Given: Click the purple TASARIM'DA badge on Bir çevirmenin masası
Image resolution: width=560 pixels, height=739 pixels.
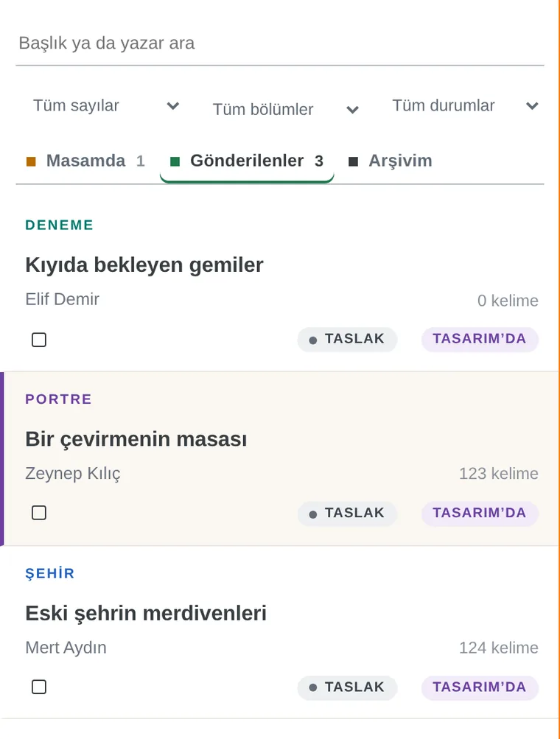Looking at the screenshot, I should pyautogui.click(x=480, y=513).
